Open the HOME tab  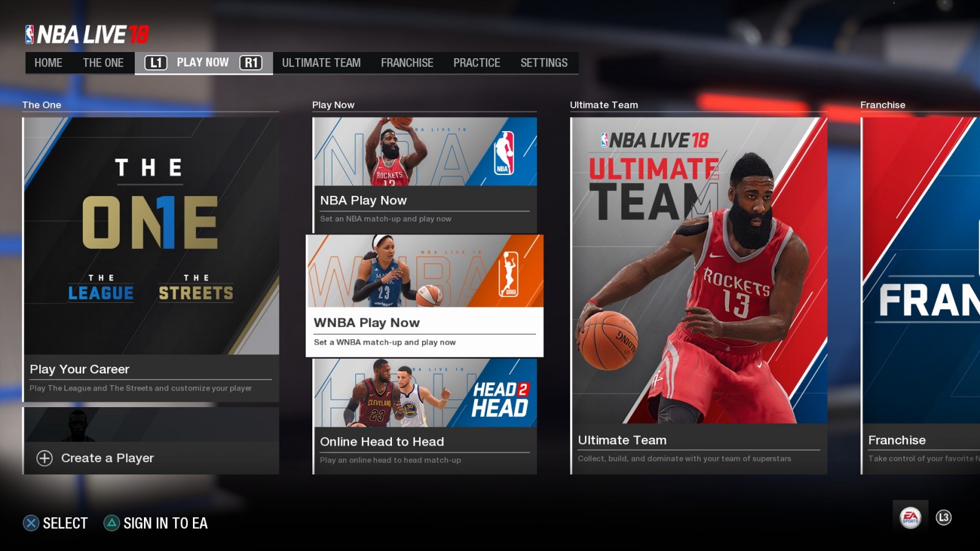48,62
